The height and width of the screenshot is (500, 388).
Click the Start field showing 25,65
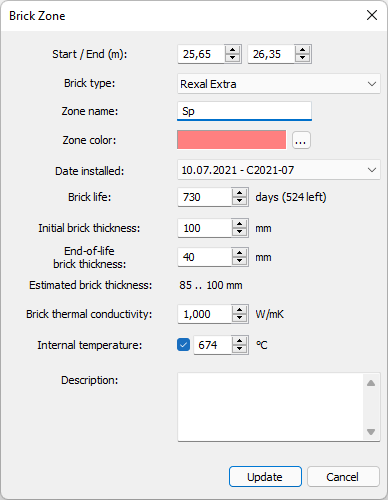(202, 54)
